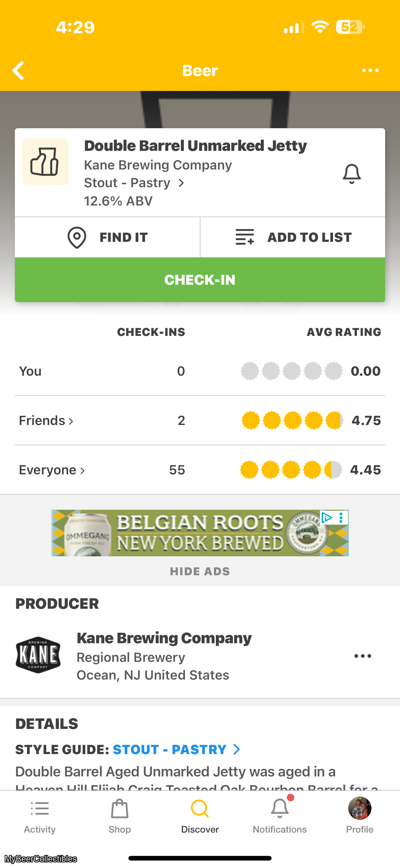400x868 pixels.
Task: Open the Kane Brewing Company logo
Action: (x=38, y=655)
